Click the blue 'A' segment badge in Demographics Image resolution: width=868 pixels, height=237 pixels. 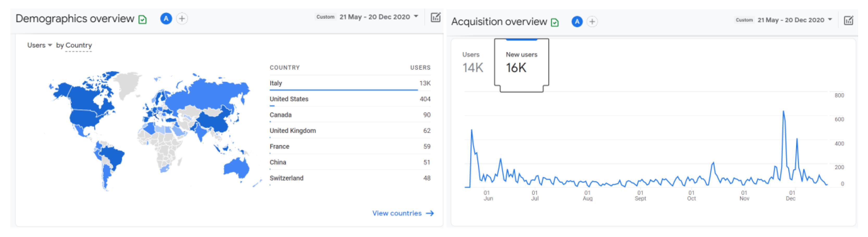(166, 18)
